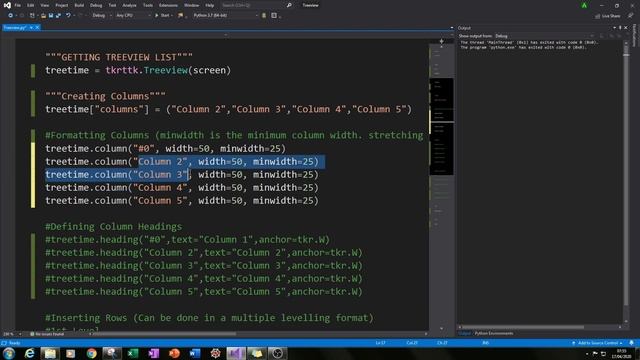
Task: Select the Treeview.py editor tab
Action: click(15, 27)
